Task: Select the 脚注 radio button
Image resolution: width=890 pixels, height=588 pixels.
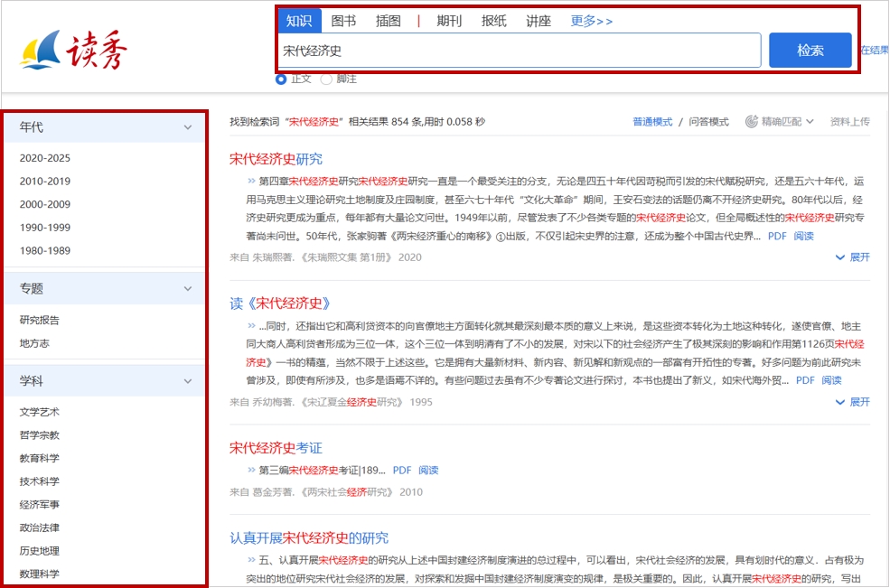Action: click(x=326, y=79)
